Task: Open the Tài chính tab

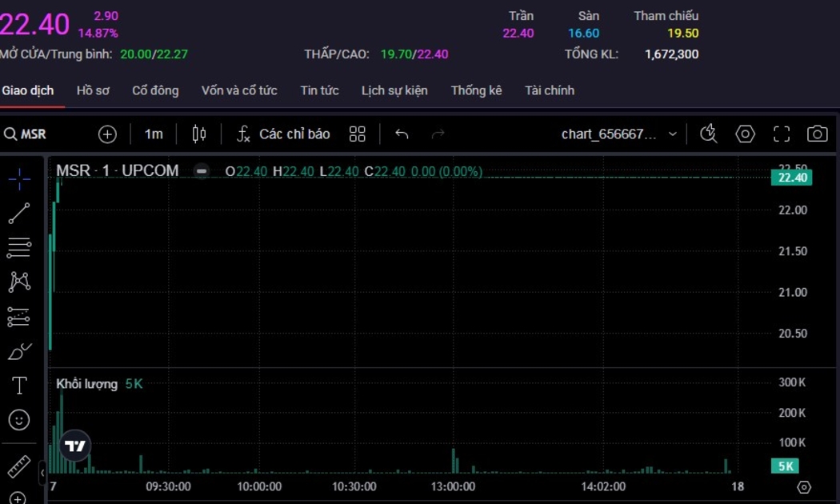Action: click(549, 90)
